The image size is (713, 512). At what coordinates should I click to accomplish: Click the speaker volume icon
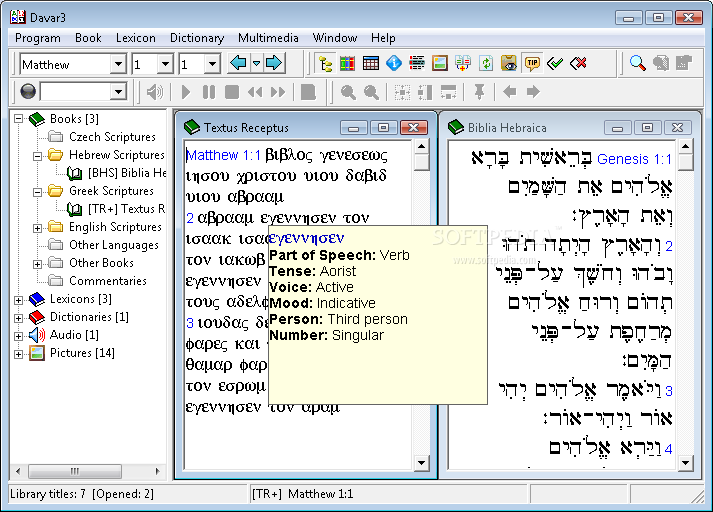click(x=155, y=92)
